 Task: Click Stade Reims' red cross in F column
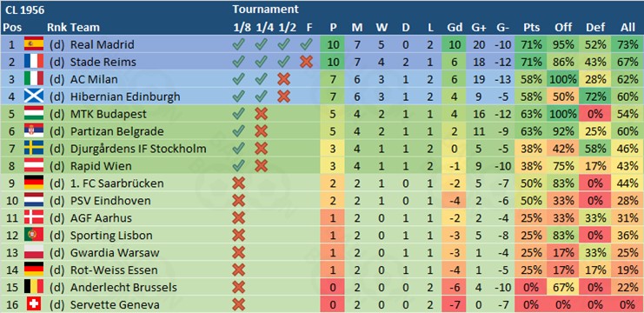[x=307, y=62]
